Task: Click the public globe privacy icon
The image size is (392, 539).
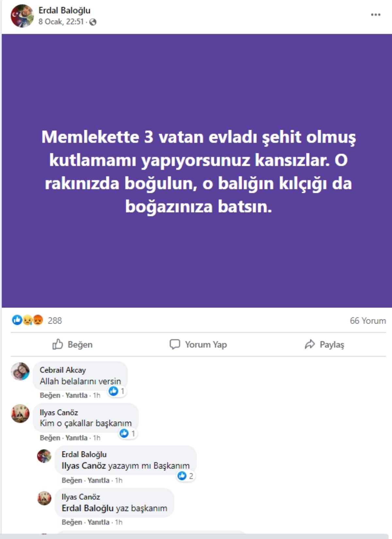Action: coord(93,22)
